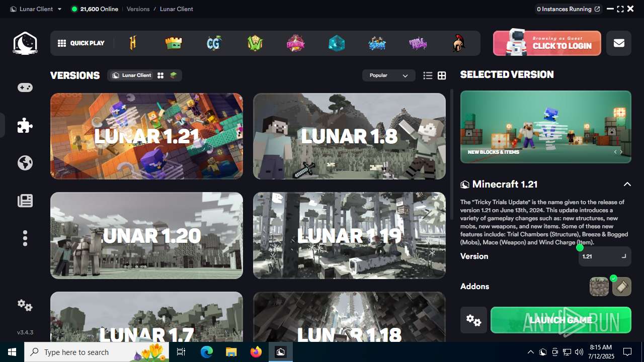Open the 1.21 Version dropdown
Screen dimensions: 644x362
(605, 256)
